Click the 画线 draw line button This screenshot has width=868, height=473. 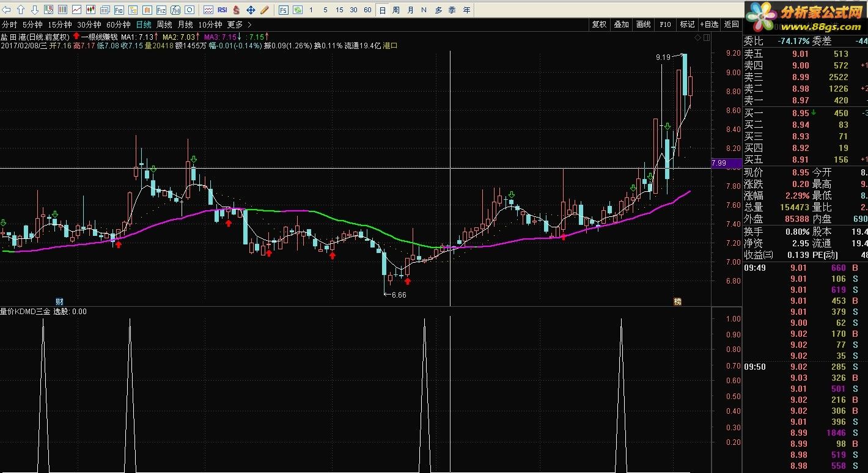[x=643, y=24]
